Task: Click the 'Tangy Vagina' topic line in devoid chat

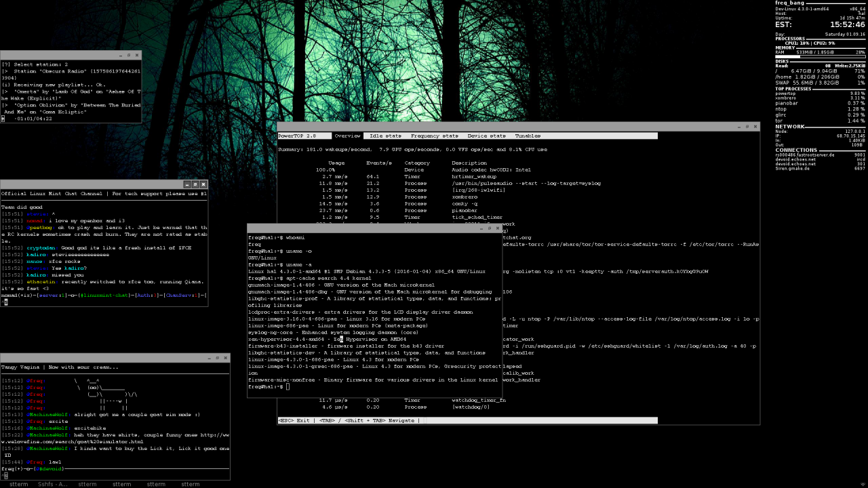Action: (x=60, y=367)
